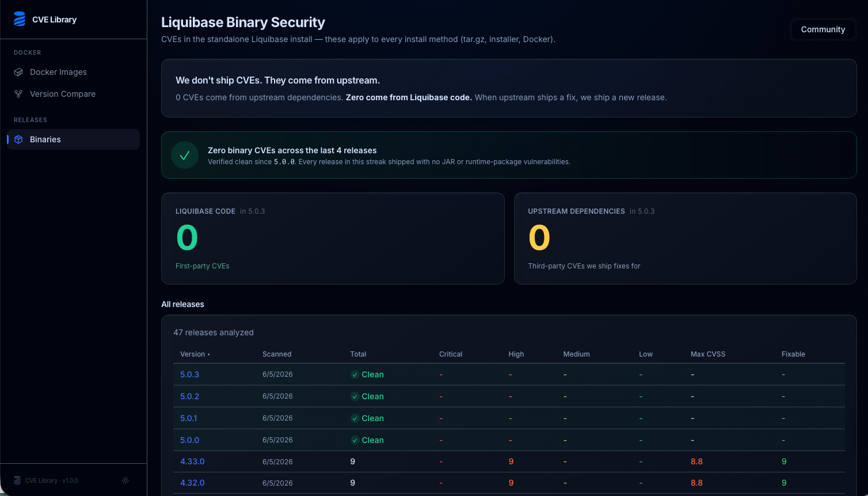Click the Clean status text for 5.0.3
Viewport: 868px width, 496px height.
coord(372,374)
